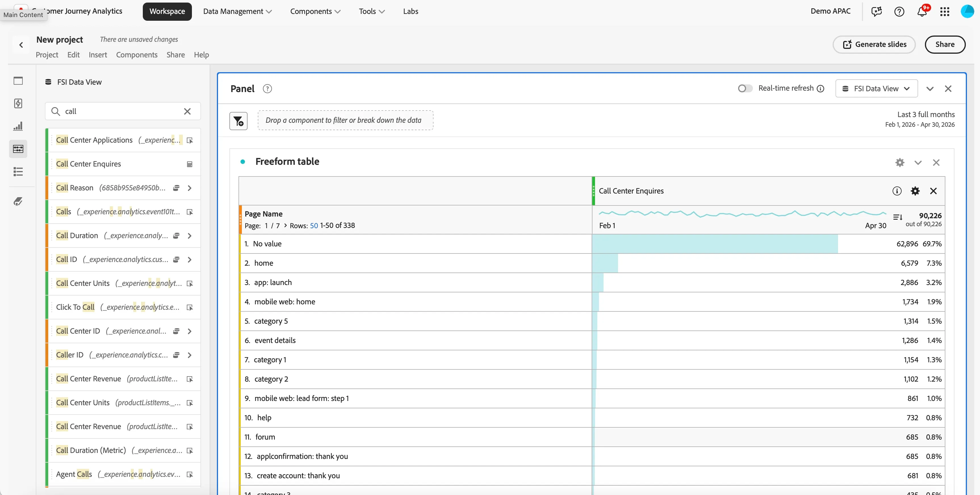Clear the component search field
This screenshot has height=495, width=980.
[187, 111]
